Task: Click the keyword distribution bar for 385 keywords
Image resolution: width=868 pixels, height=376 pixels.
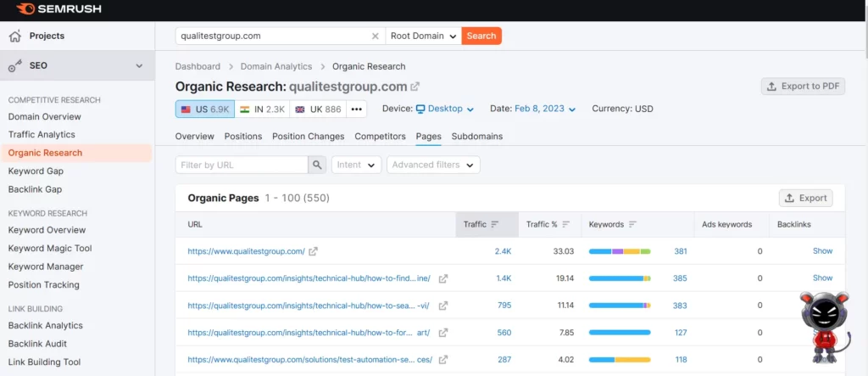Action: (620, 278)
